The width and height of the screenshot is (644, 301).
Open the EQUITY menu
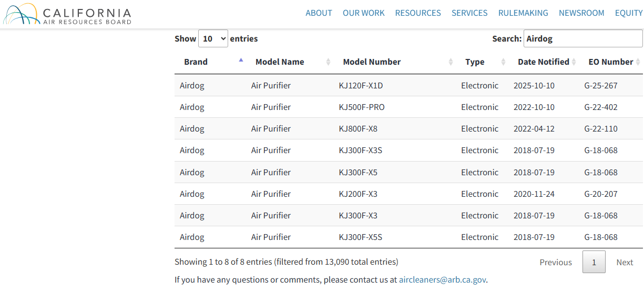[x=629, y=13]
